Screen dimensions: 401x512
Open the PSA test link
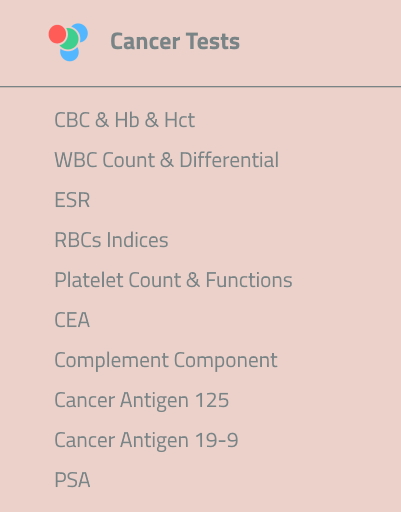click(72, 480)
